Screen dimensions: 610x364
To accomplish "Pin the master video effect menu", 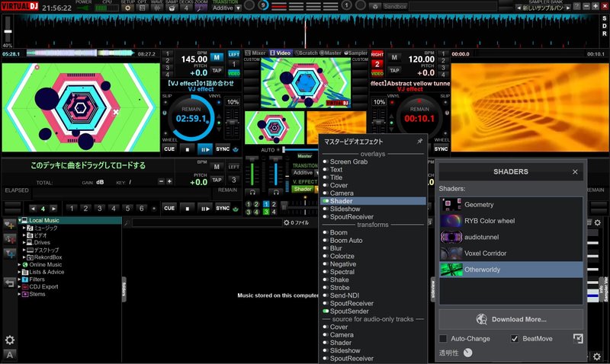I will click(x=420, y=142).
